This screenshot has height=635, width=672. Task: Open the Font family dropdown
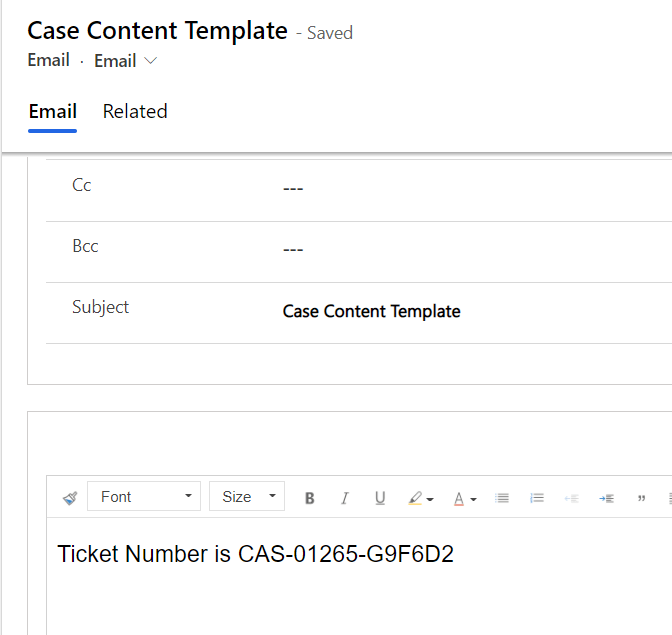click(144, 497)
